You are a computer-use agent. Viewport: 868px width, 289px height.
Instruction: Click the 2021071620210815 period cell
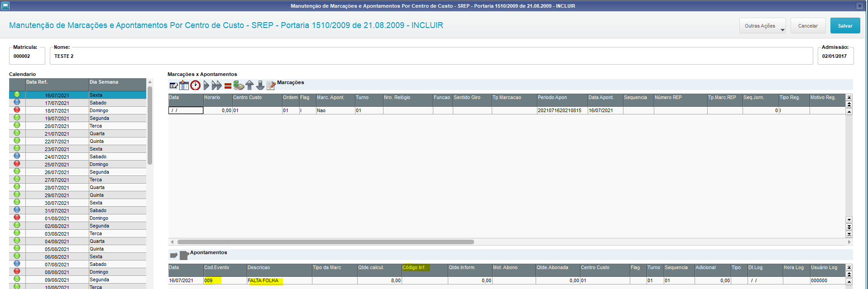pyautogui.click(x=562, y=110)
